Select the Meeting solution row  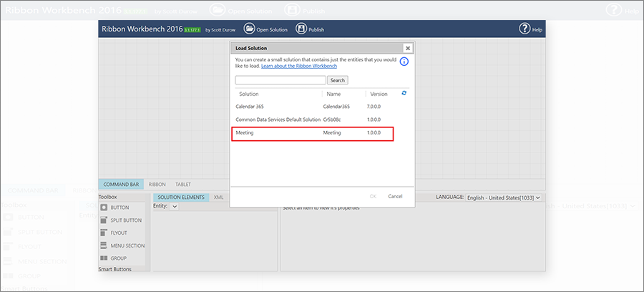[x=313, y=133]
